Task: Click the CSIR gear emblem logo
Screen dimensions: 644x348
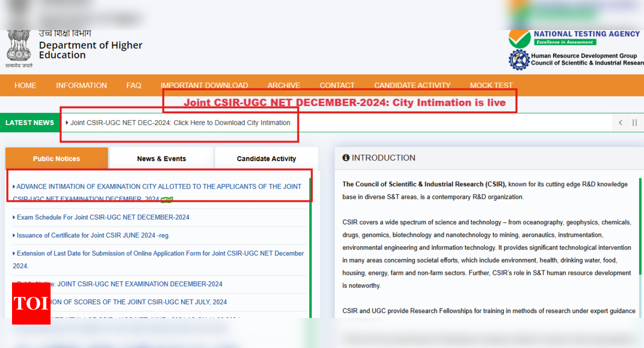Action: 519,60
